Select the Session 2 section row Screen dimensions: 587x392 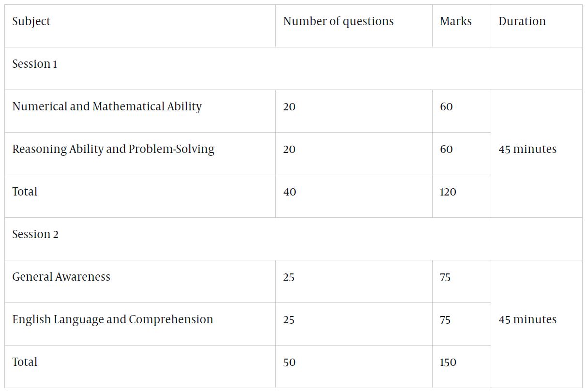click(35, 234)
